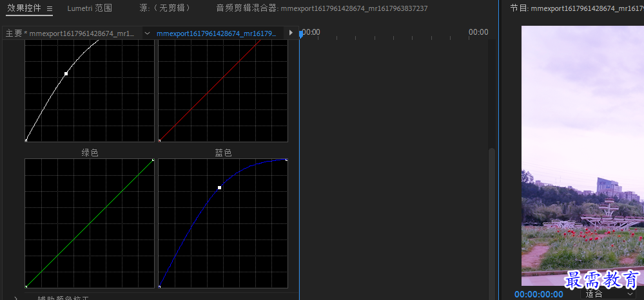Click the end timecode 00:00 on ruler

(478, 32)
